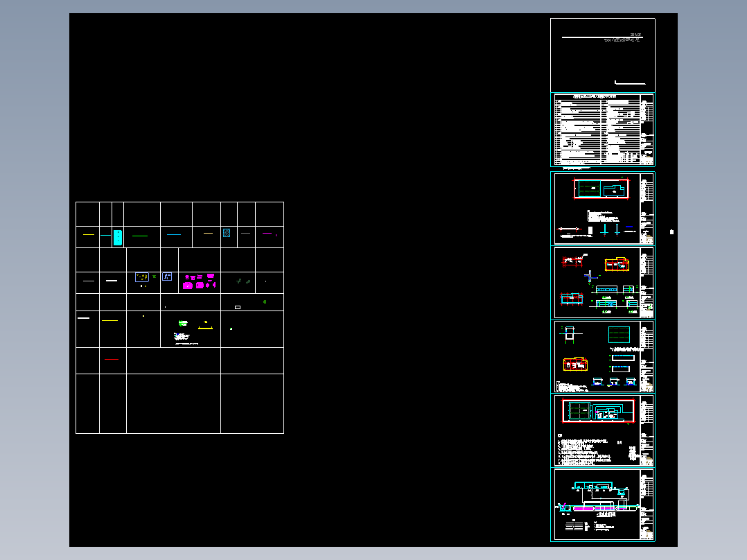747x560 pixels.
Task: Click the magenta line sample at the legend's right
Action: click(x=267, y=233)
